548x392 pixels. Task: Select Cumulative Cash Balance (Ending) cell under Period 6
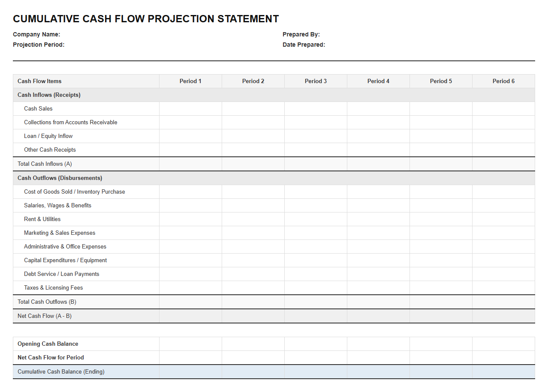(503, 371)
